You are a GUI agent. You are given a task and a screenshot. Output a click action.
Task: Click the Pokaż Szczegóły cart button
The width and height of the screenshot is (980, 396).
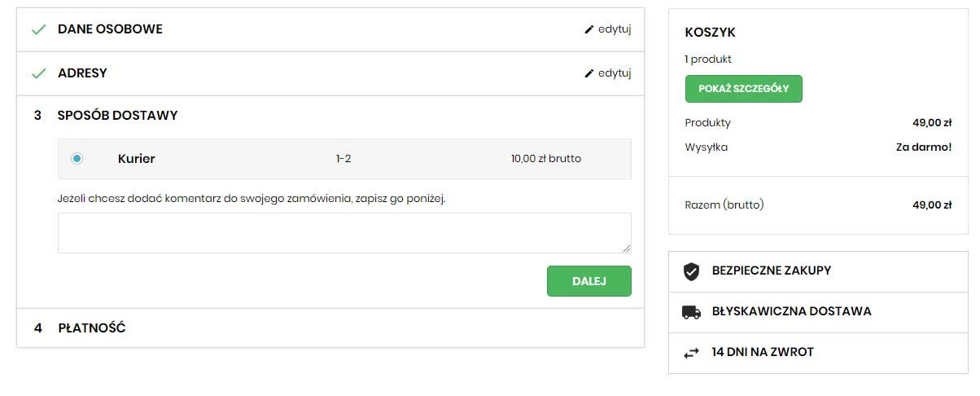tap(743, 89)
